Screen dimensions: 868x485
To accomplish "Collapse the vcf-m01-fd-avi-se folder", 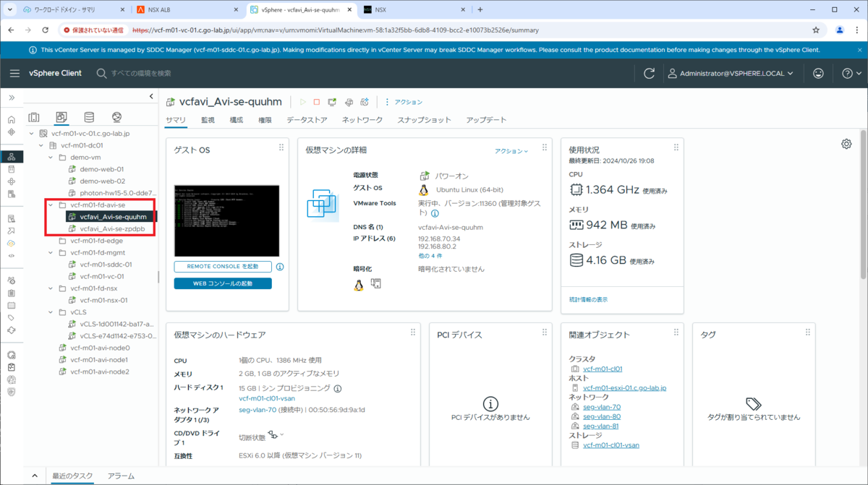I will coord(51,205).
